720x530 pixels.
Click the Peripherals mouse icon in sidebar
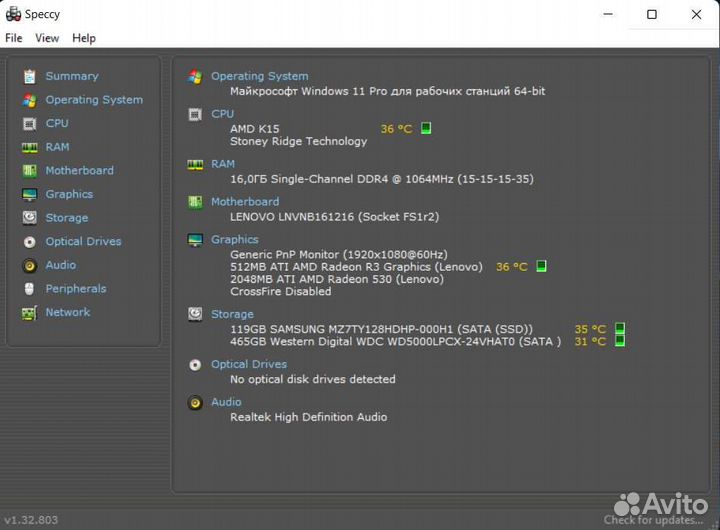coord(29,289)
